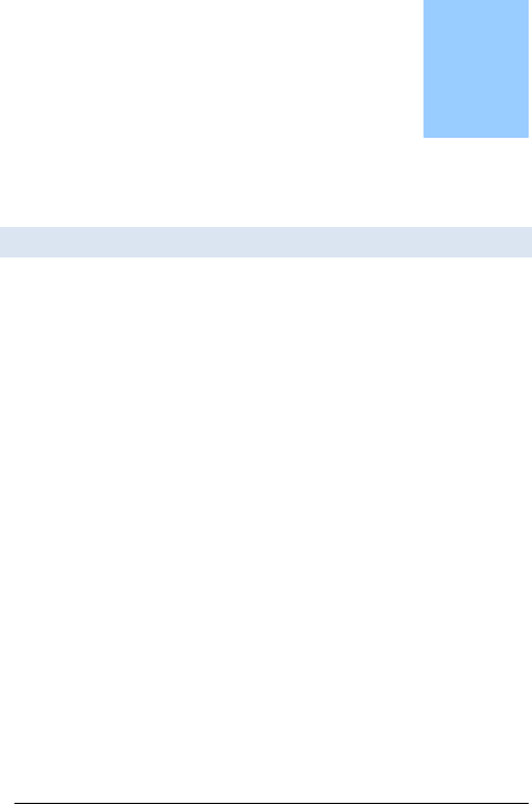
Task: Click the blue rectangle in top-right corner
Action: pyautogui.click(x=476, y=69)
